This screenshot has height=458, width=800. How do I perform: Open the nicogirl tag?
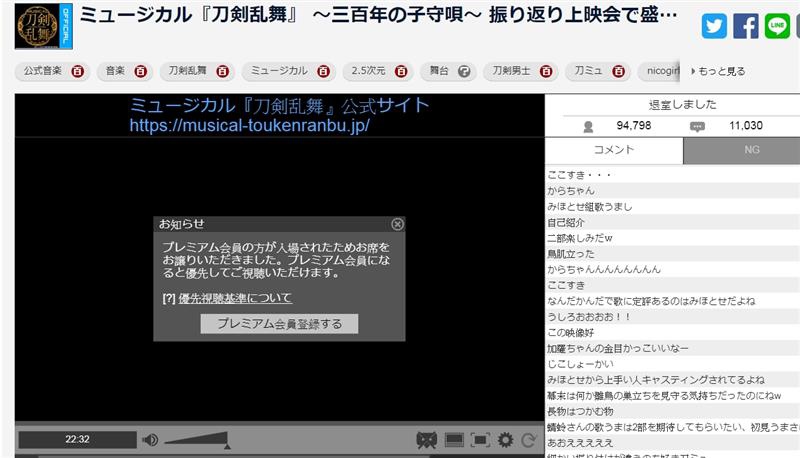[663, 71]
